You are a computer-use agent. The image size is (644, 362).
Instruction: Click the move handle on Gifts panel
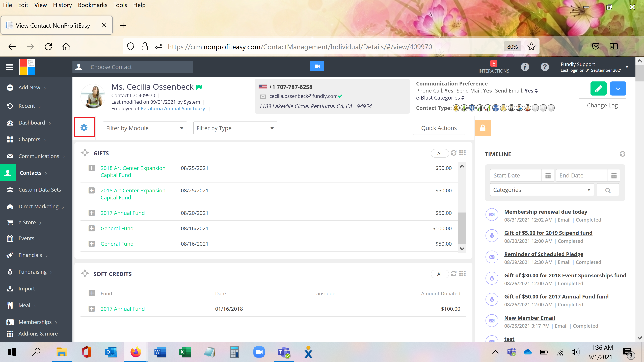coord(85,153)
